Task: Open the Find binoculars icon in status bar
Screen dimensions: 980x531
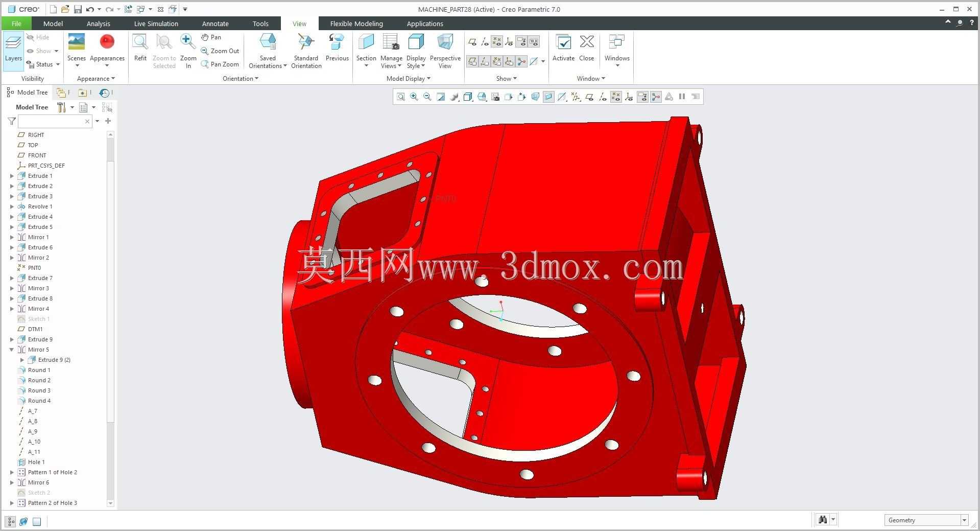Action: [x=822, y=520]
